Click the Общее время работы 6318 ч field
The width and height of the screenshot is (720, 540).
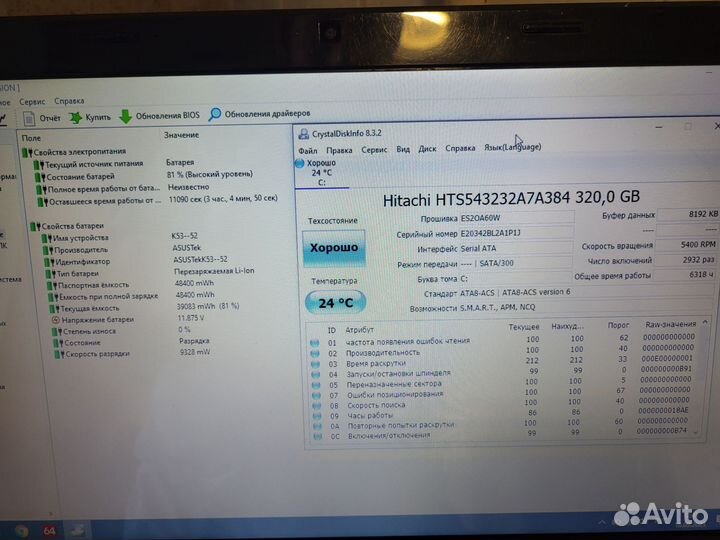coord(684,275)
